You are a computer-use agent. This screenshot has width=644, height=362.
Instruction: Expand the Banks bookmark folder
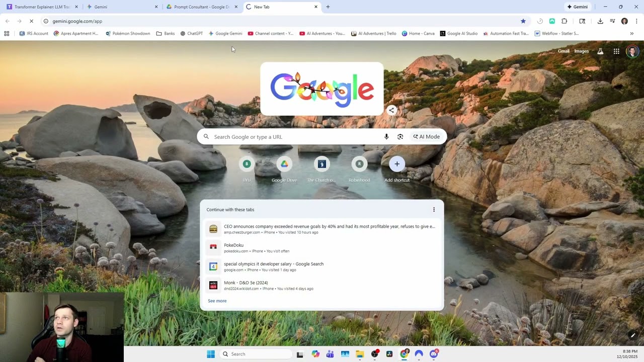166,34
